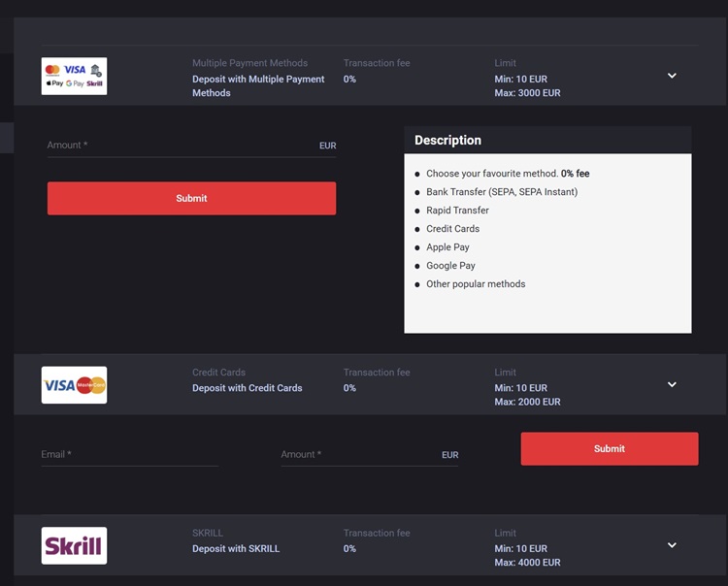Collapse the Multiple Payment Methods section chevron
Viewport: 728px width, 586px height.
[x=672, y=76]
